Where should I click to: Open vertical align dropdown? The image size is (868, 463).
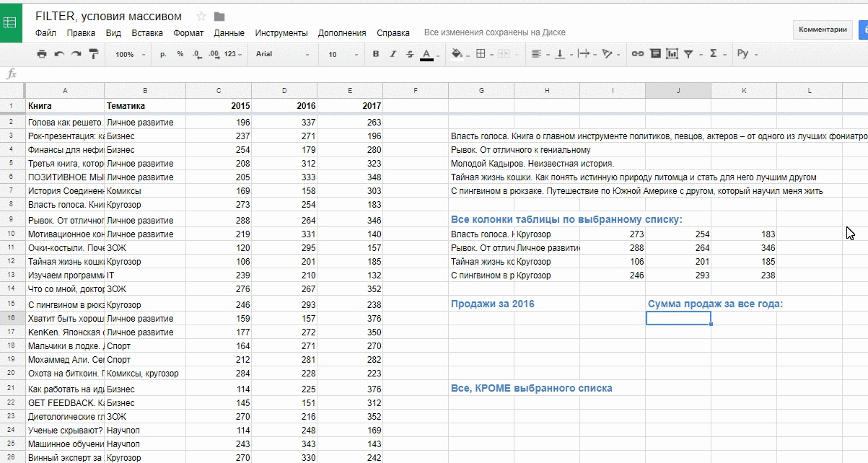563,54
